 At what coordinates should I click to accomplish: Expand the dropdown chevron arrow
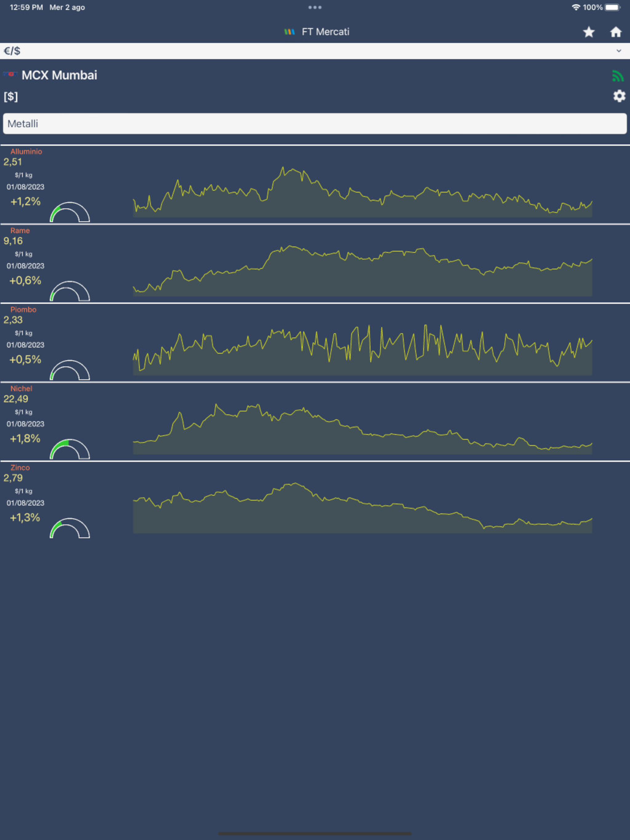(x=619, y=51)
